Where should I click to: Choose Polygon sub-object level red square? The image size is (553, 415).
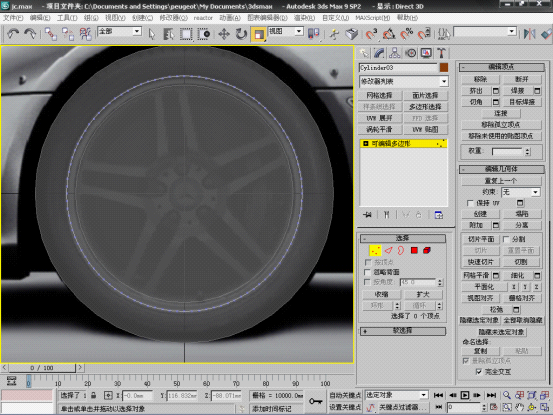(414, 250)
